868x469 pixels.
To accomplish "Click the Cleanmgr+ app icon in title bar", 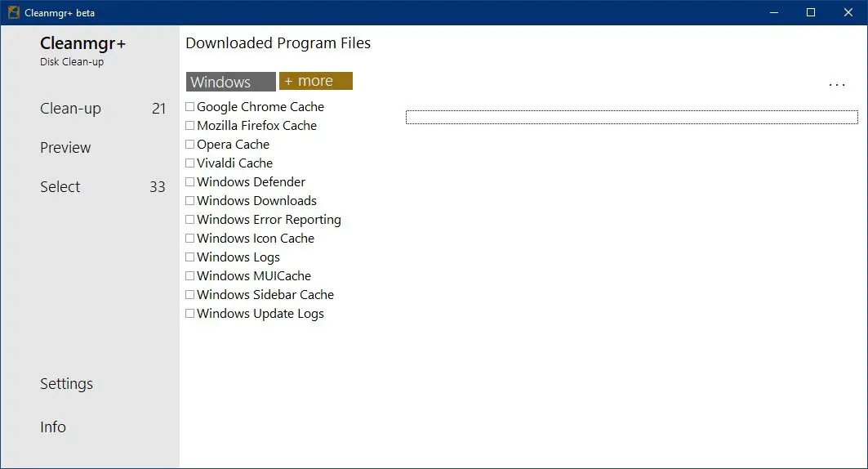I will coord(13,12).
